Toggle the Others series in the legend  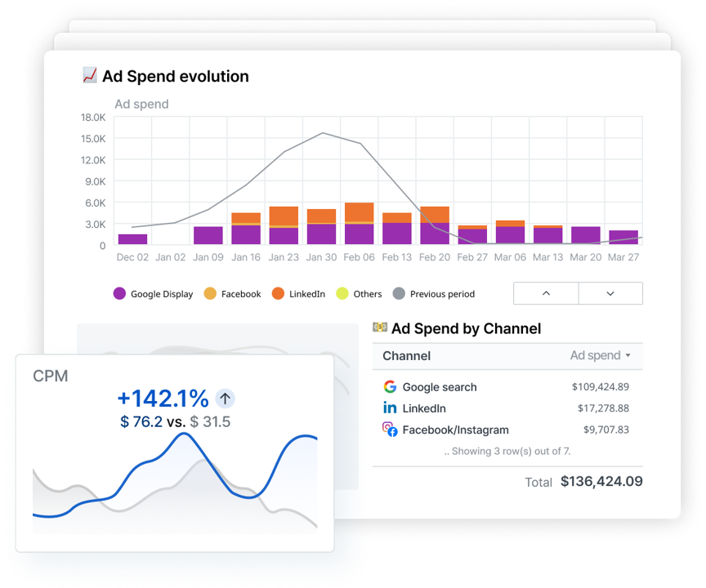pyautogui.click(x=342, y=293)
